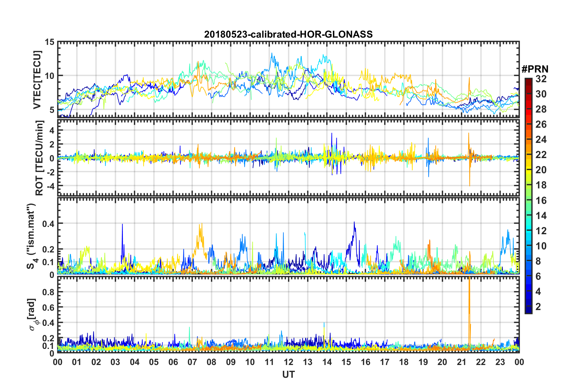Click UT axis tick label "11"
This screenshot has height=392, width=577.
(x=269, y=362)
